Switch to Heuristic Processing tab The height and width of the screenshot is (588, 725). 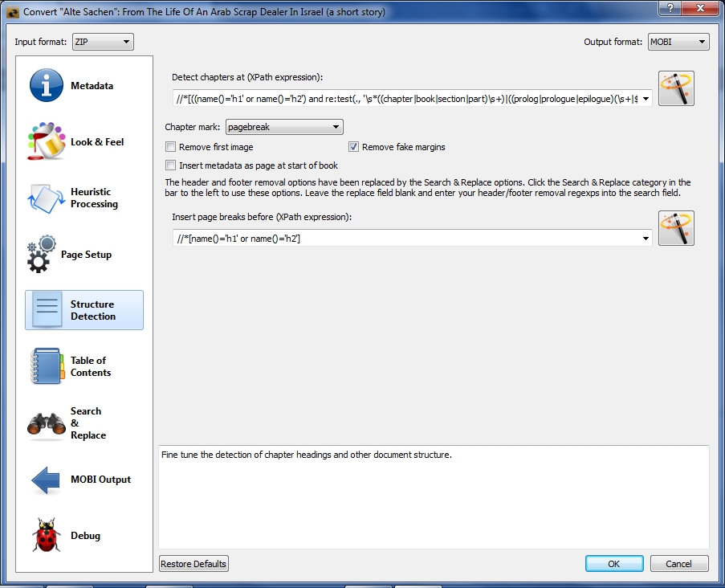point(94,198)
